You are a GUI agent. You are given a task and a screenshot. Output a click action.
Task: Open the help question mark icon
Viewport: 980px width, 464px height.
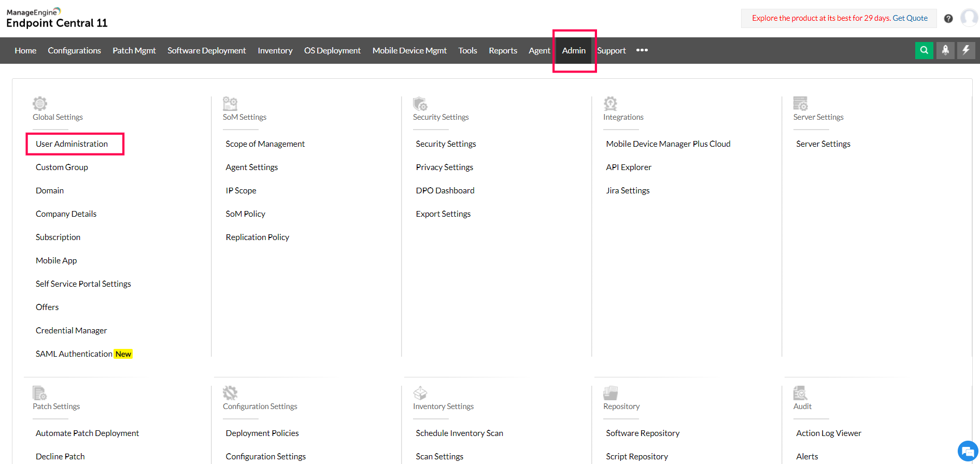pos(948,19)
